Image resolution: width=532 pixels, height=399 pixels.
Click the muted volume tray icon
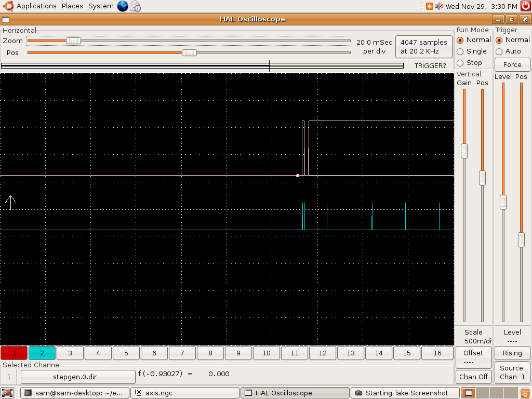[x=439, y=6]
